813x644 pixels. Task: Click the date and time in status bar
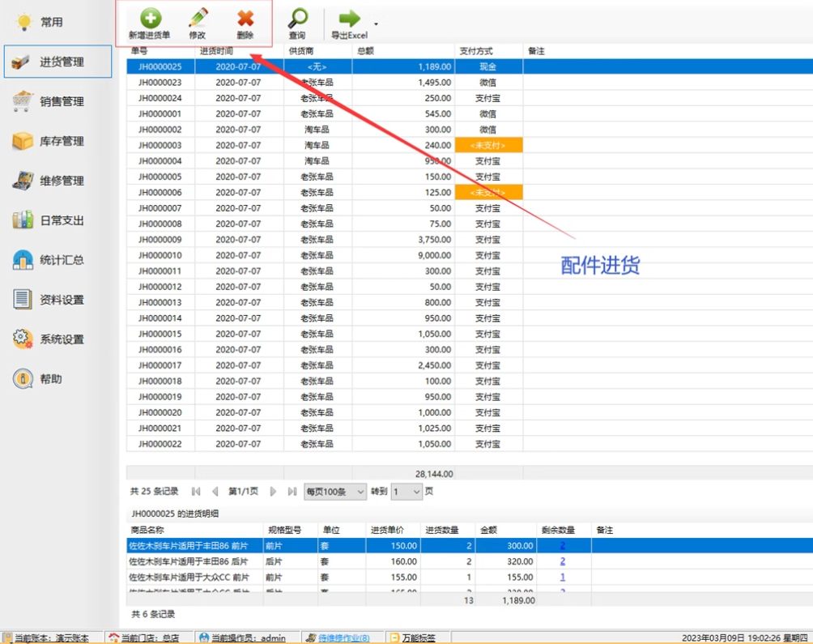tap(744, 638)
